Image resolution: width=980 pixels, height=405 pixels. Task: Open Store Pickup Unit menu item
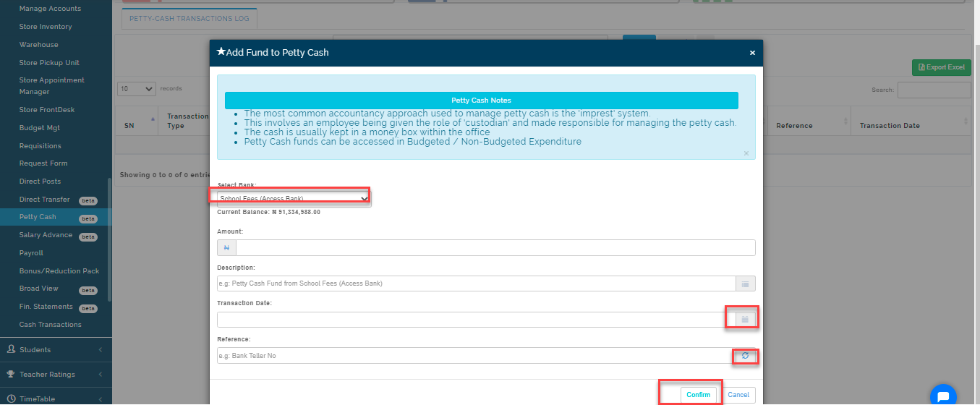49,63
